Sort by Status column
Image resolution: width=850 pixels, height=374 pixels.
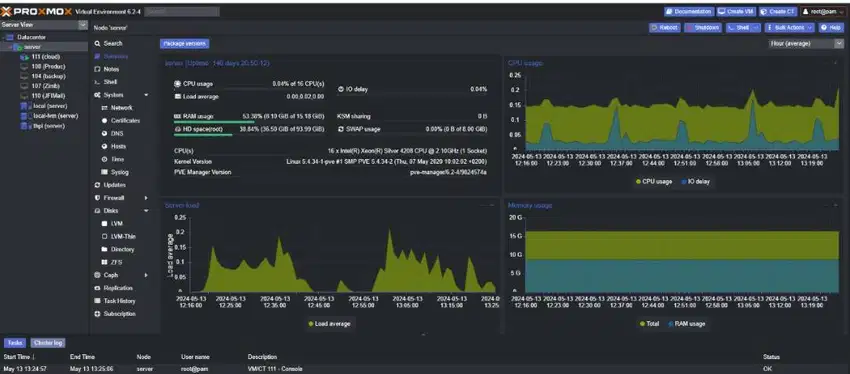click(x=771, y=357)
